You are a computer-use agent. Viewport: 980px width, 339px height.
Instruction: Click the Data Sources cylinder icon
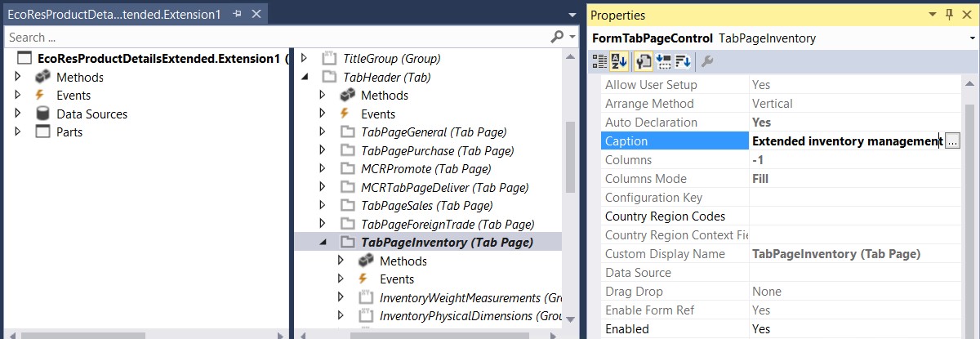point(42,114)
